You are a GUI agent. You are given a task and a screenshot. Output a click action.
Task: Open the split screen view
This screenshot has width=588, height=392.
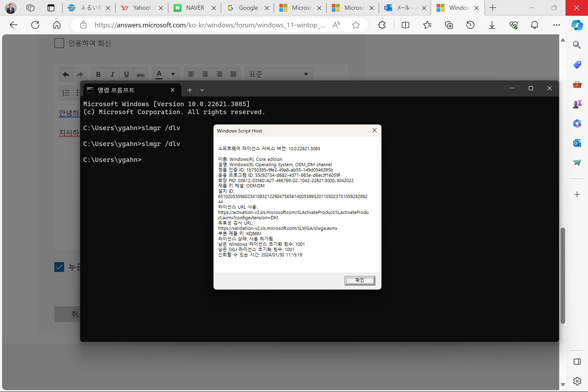pos(405,25)
